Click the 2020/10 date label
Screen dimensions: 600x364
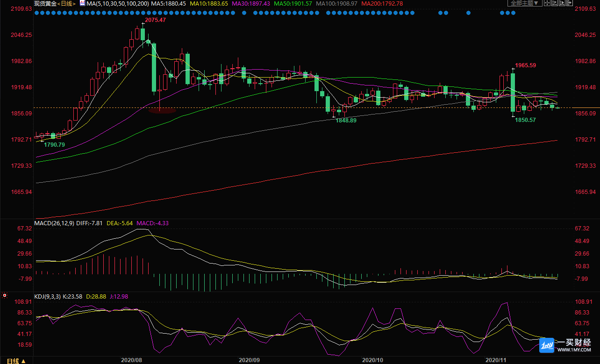point(373,361)
